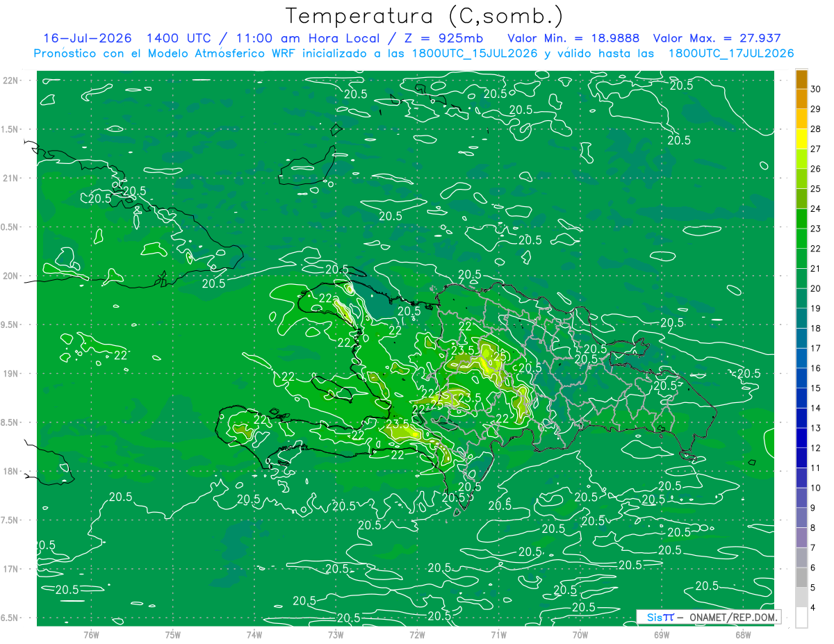Click the '72W' longitude axis label

[x=417, y=634]
